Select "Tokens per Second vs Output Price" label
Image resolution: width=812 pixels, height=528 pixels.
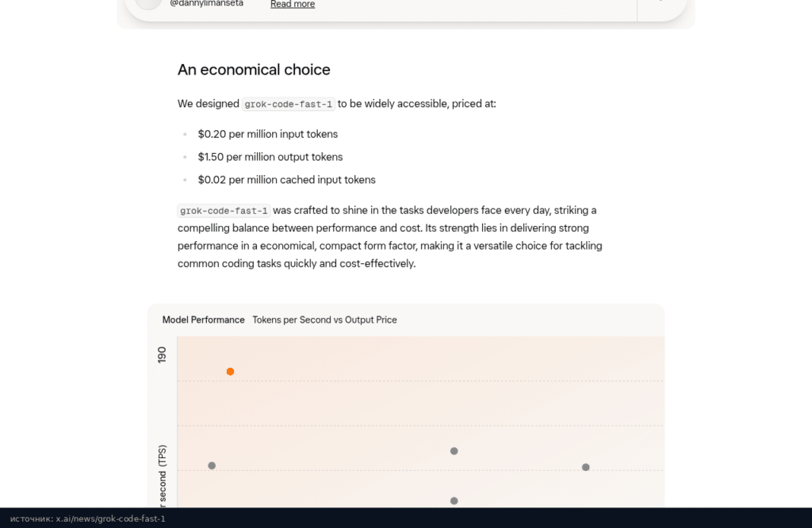(324, 320)
